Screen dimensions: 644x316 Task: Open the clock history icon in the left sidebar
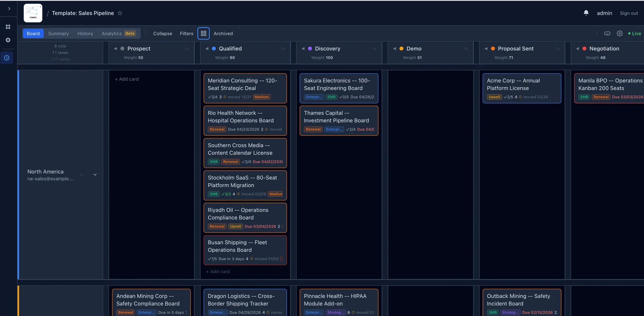[7, 58]
